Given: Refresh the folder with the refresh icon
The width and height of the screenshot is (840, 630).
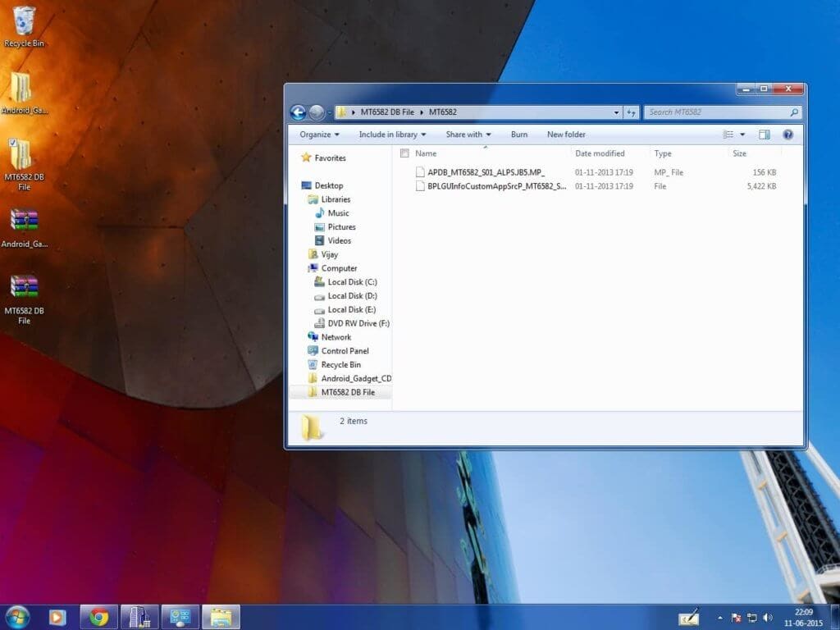Looking at the screenshot, I should point(631,112).
